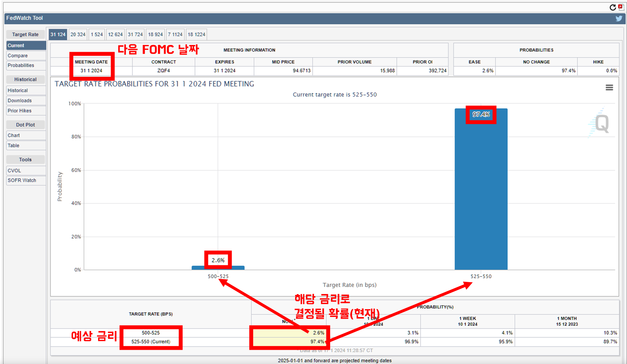Open the Dot Plot Chart item
The width and height of the screenshot is (627, 364).
(x=26, y=135)
